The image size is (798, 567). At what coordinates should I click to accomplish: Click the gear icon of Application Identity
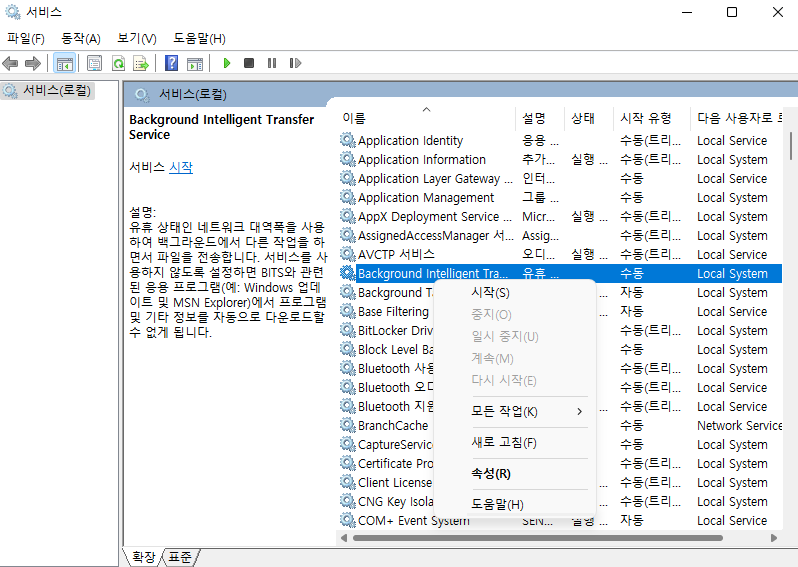(x=348, y=140)
